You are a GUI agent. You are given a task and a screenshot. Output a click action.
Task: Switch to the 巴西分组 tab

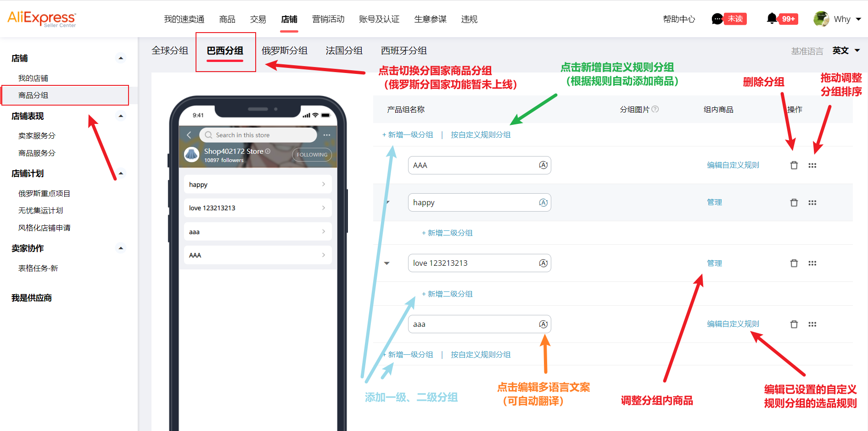point(225,50)
